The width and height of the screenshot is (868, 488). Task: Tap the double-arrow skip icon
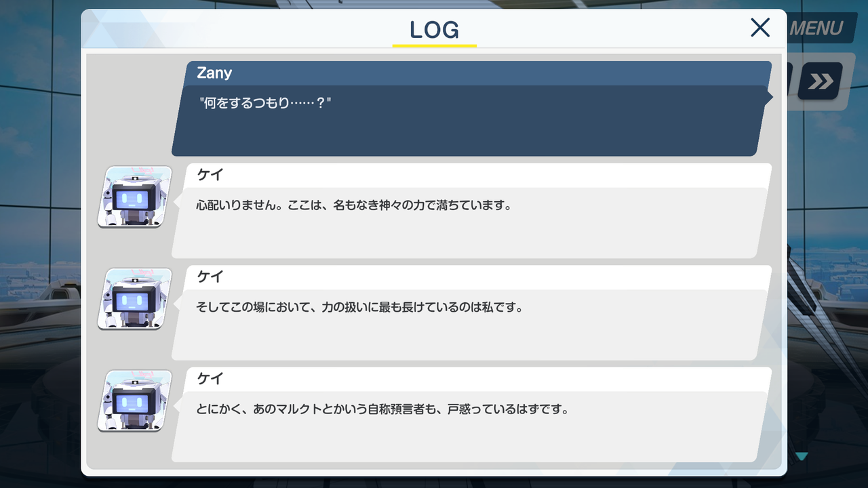click(x=820, y=81)
